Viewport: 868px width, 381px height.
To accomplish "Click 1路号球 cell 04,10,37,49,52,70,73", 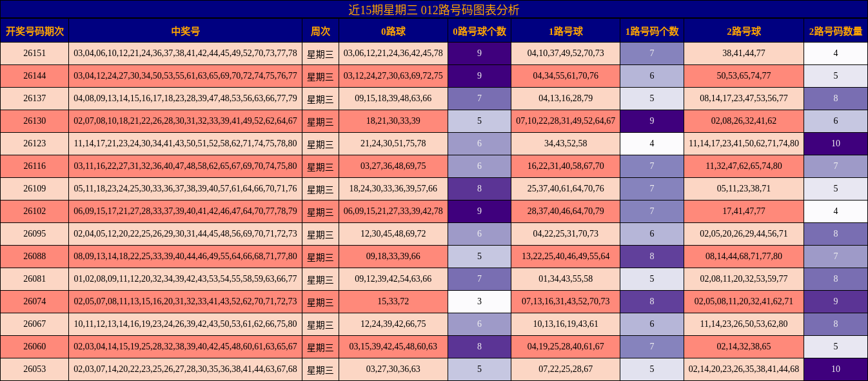I will (566, 54).
